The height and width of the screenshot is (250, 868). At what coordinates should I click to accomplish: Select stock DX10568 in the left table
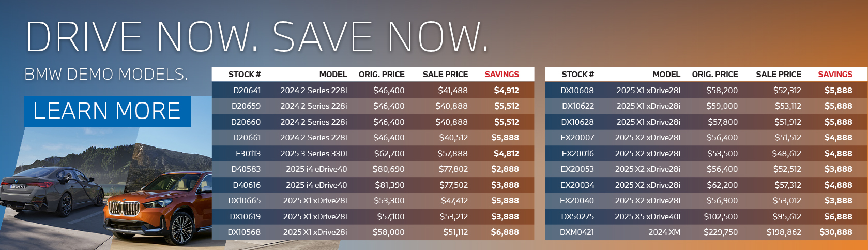pos(244,232)
